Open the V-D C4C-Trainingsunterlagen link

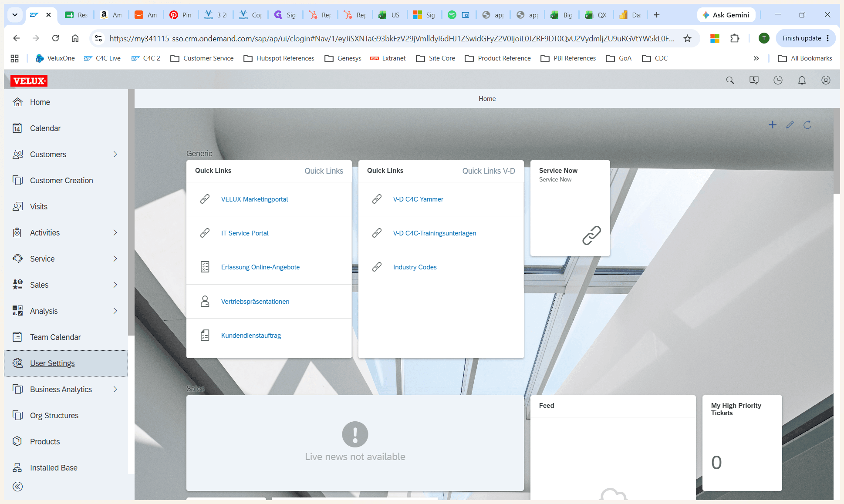pyautogui.click(x=435, y=233)
